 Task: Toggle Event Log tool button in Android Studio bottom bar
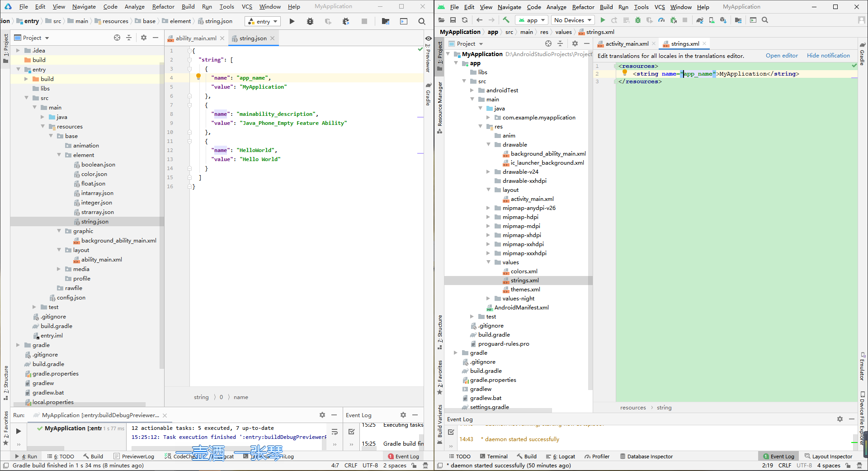pos(778,457)
